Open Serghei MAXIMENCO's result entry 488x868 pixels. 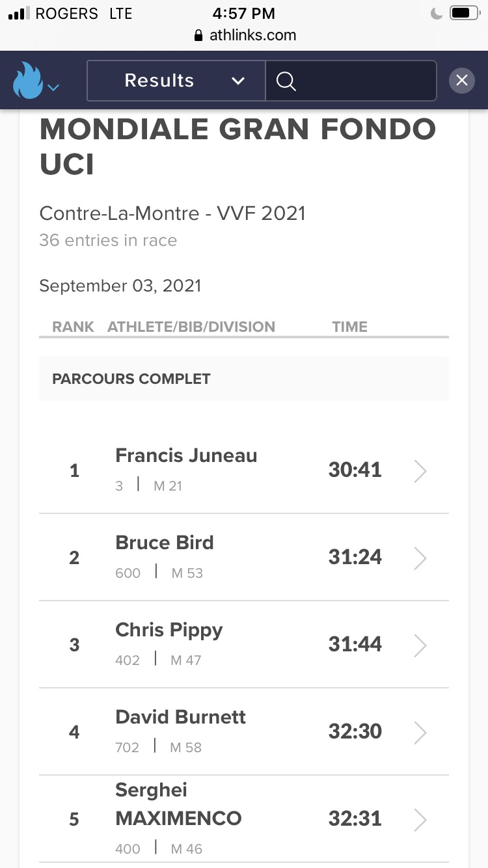coord(178,804)
